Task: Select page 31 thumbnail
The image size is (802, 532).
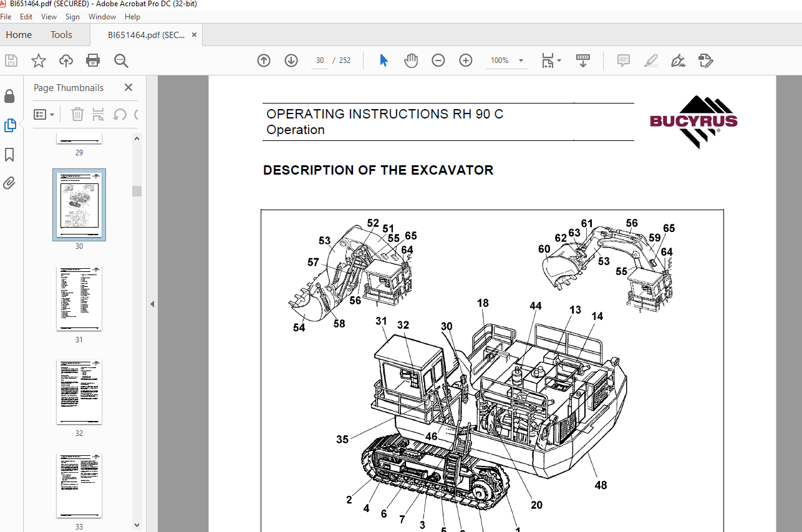Action: [x=79, y=299]
